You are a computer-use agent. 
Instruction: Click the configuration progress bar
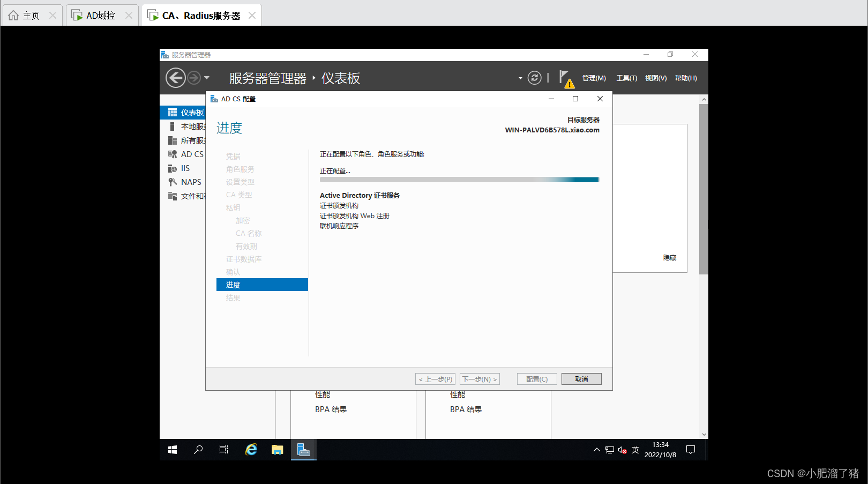[459, 180]
